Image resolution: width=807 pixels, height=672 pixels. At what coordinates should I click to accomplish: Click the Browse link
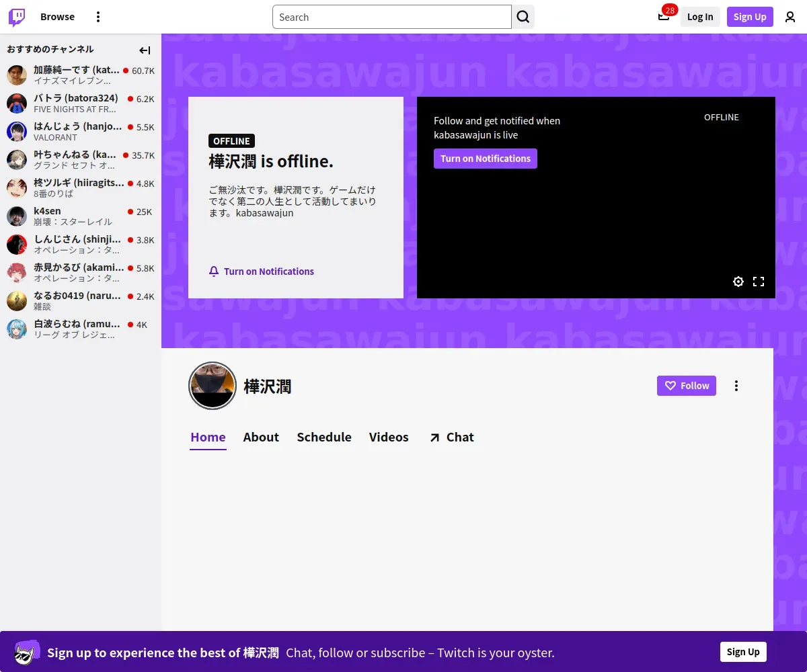(x=57, y=17)
